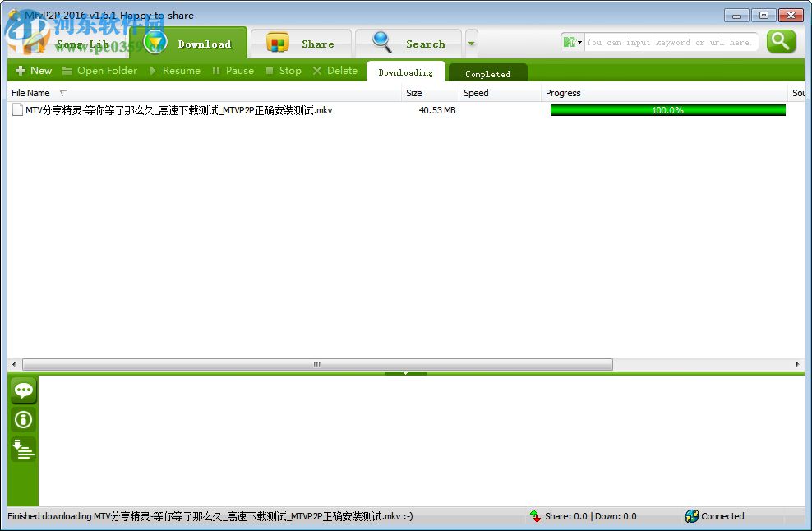Click the green magnifier search button
The height and width of the screenshot is (531, 812).
781,41
